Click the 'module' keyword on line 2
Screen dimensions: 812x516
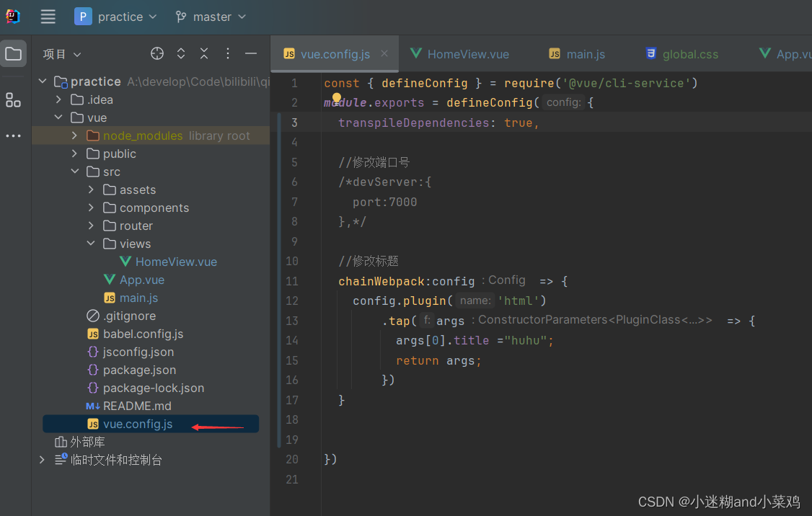(x=345, y=103)
